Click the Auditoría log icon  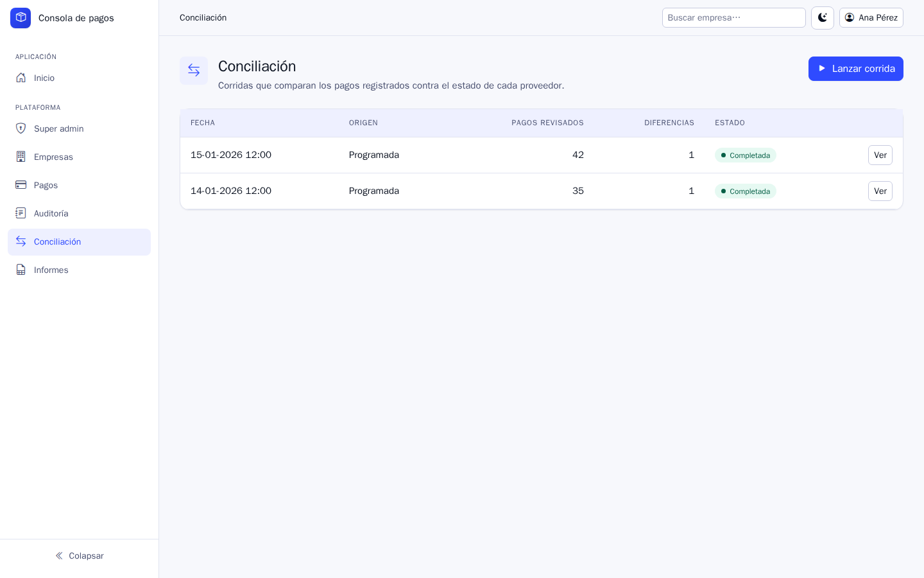[21, 213]
